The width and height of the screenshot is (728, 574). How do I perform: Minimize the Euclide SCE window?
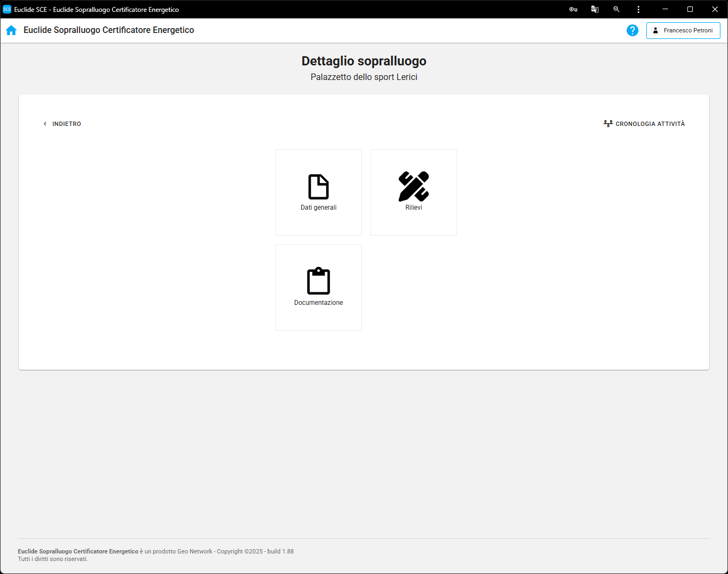[665, 9]
